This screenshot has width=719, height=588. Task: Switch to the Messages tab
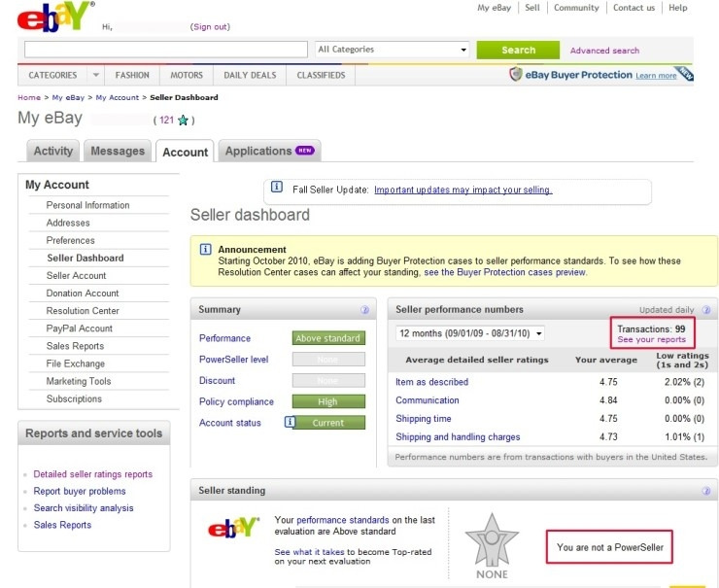[118, 151]
